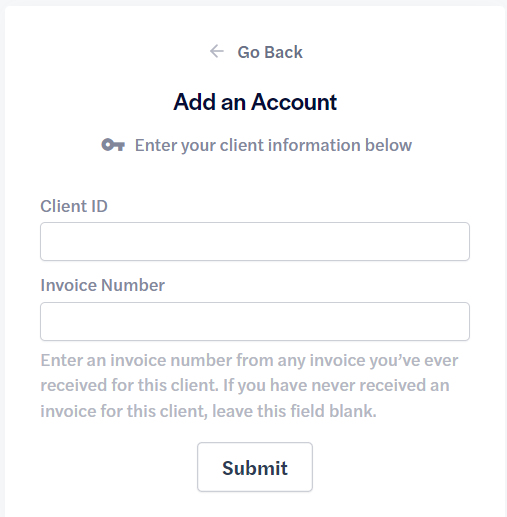This screenshot has height=517, width=507.
Task: Click the word 'Account' in the heading
Action: click(294, 102)
